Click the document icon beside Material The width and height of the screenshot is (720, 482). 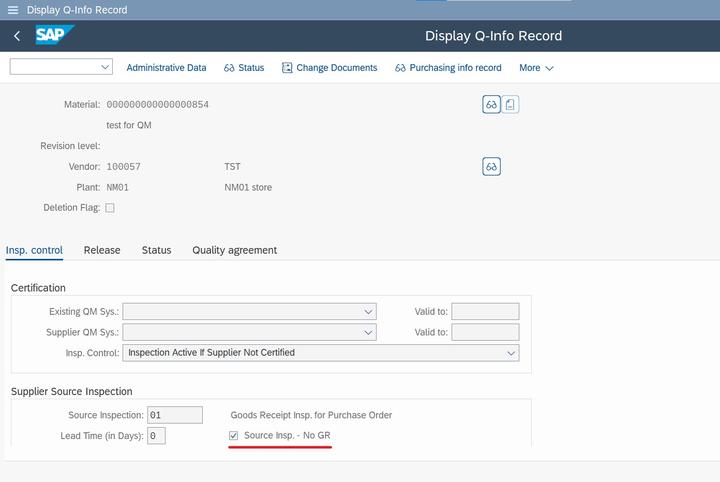click(x=510, y=104)
